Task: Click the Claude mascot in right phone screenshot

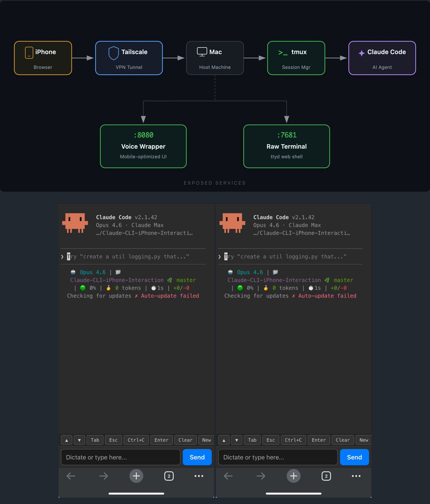Action: tap(232, 222)
